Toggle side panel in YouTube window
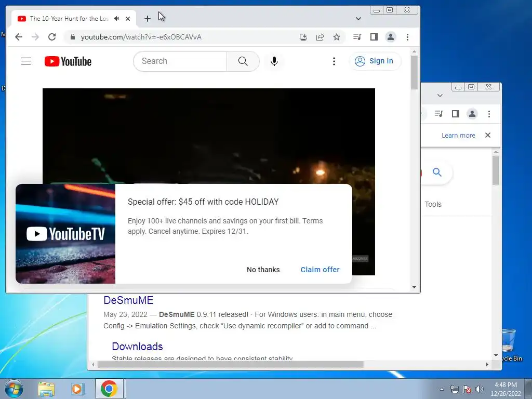Screen dimensions: 532x399 pos(374,37)
